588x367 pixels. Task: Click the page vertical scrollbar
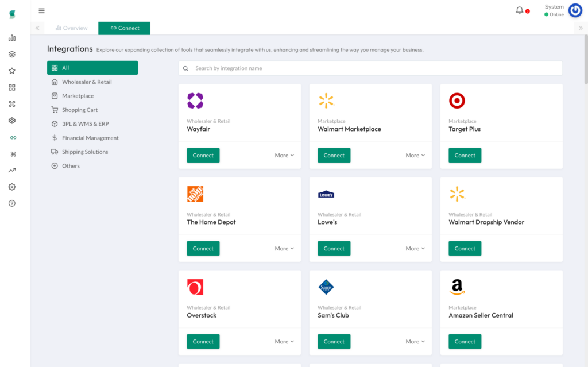[x=586, y=60]
